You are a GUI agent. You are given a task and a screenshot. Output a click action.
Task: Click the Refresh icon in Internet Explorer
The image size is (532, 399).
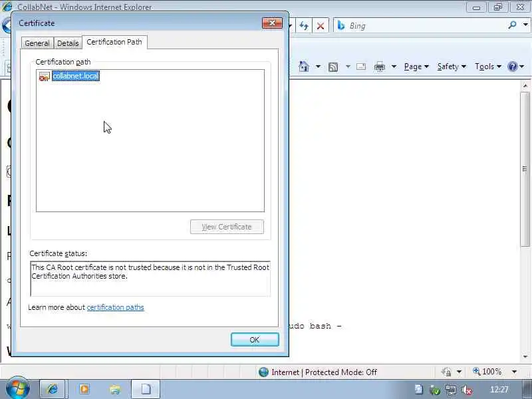pos(304,26)
